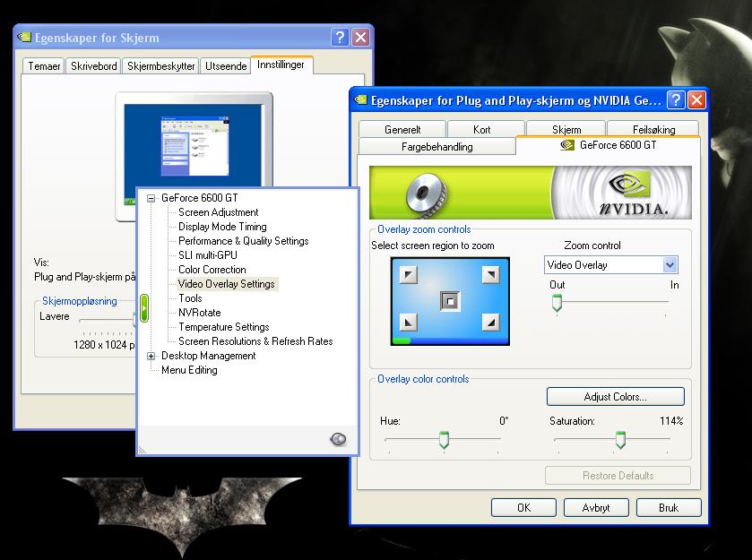Image resolution: width=752 pixels, height=560 pixels.
Task: Open Screen Adjustment in the tree
Action: pyautogui.click(x=218, y=212)
